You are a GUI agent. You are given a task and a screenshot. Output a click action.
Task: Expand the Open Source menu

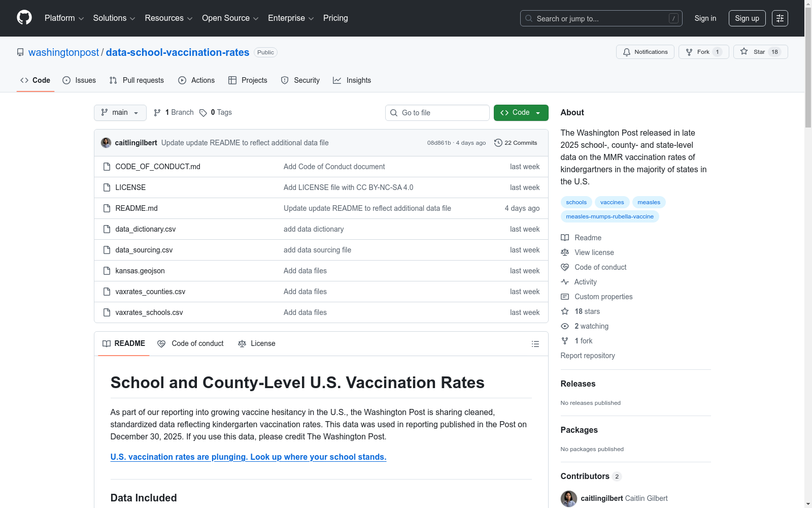[230, 18]
